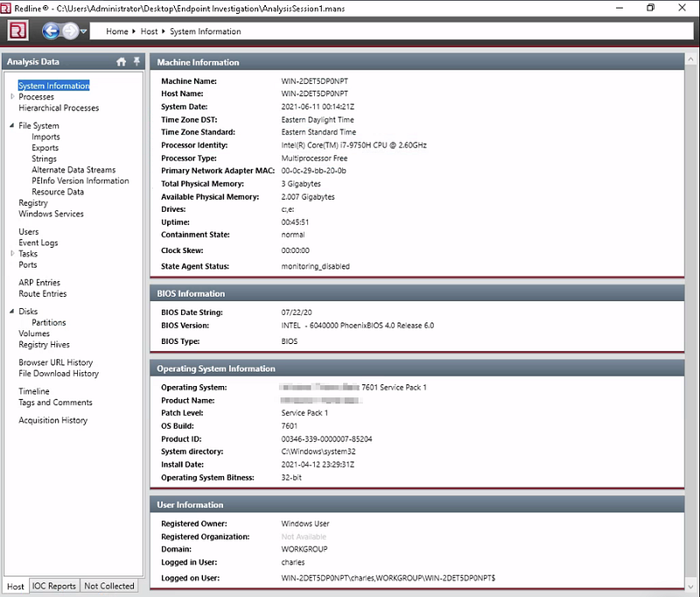Open Tasks in the tree

pyautogui.click(x=28, y=253)
